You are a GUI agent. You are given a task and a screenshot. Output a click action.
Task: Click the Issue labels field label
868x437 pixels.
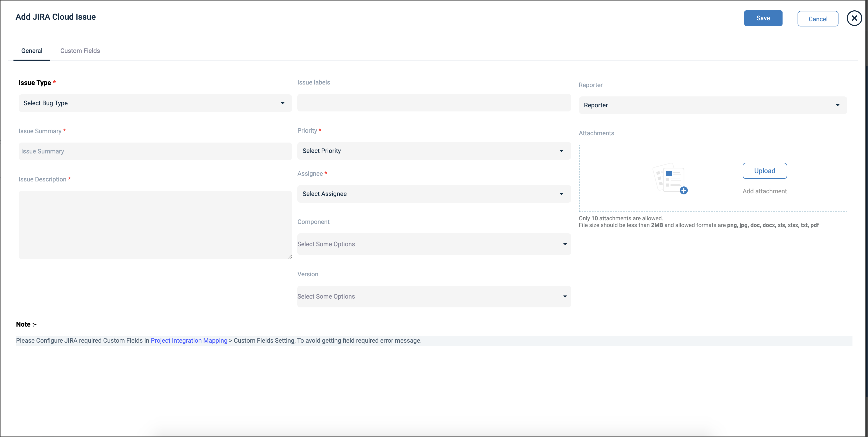pyautogui.click(x=313, y=83)
